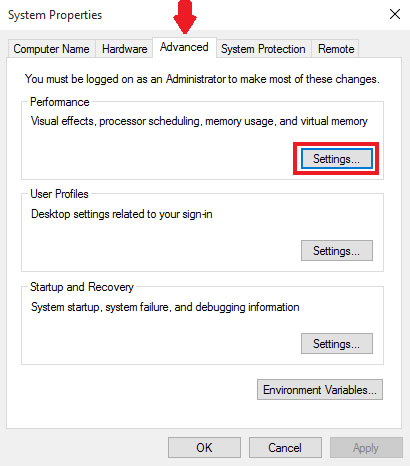410x466 pixels.
Task: Open Performance Settings button
Action: pos(337,159)
